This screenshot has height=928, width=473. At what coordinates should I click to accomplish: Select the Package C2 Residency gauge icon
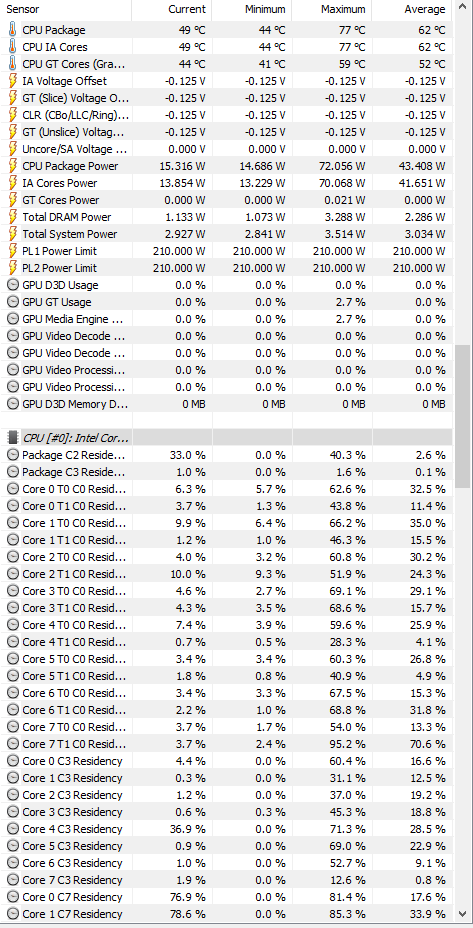(12, 455)
